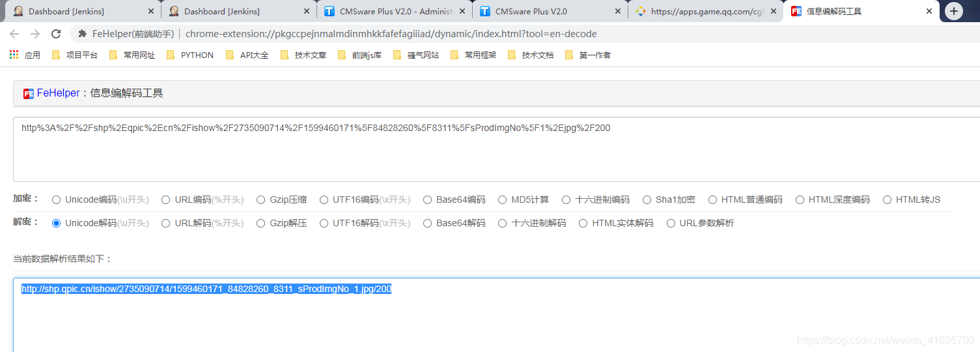Open the 项目平台 bookmark folder
Viewport: 980px width, 352px height.
pyautogui.click(x=75, y=55)
